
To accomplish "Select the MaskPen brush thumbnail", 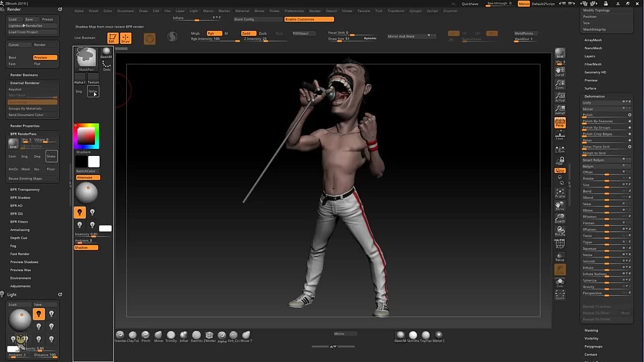I will 86,58.
